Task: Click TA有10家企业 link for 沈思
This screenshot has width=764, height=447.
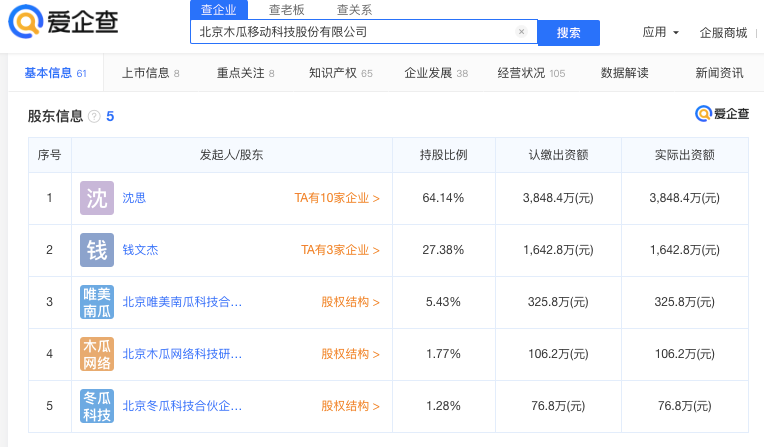Action: point(337,198)
